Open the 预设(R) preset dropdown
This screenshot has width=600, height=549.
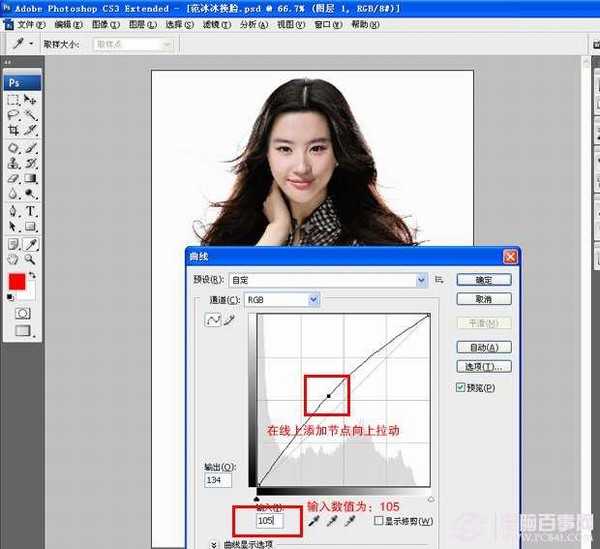(x=327, y=281)
